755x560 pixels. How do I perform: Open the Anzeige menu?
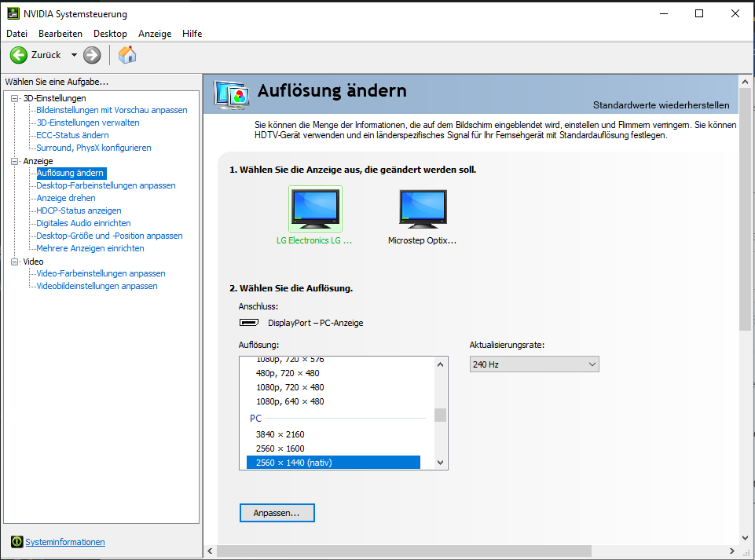(x=155, y=34)
